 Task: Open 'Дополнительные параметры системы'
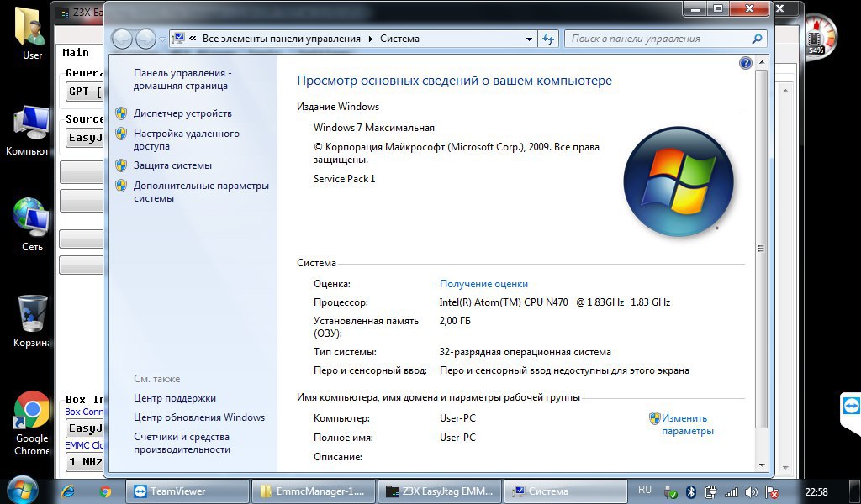201,192
